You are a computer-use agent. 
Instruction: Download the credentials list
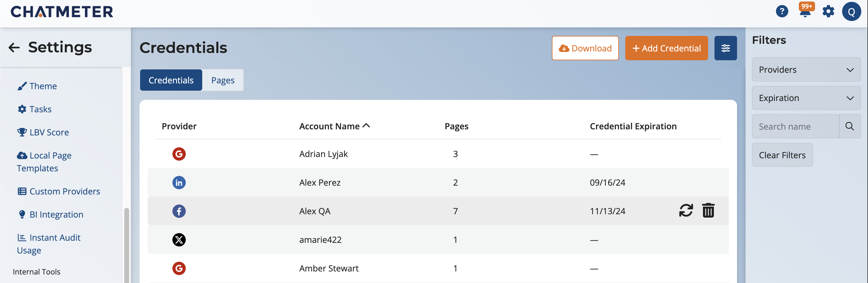[x=585, y=48]
